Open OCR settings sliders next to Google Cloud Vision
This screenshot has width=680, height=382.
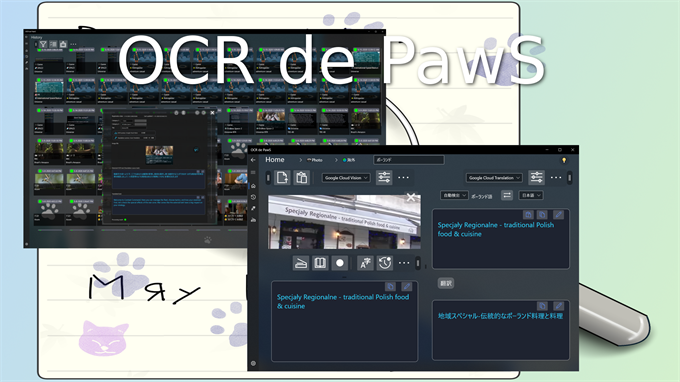coord(384,178)
